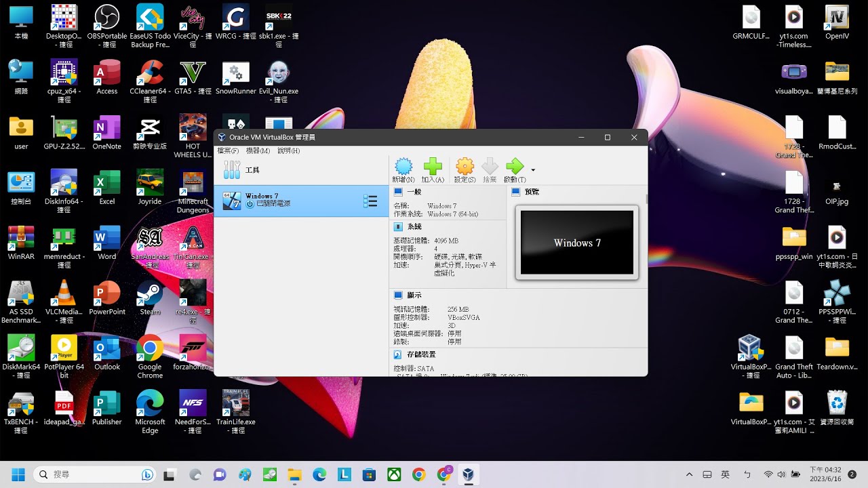Click the 一般 section header
The image size is (868, 488).
(414, 192)
